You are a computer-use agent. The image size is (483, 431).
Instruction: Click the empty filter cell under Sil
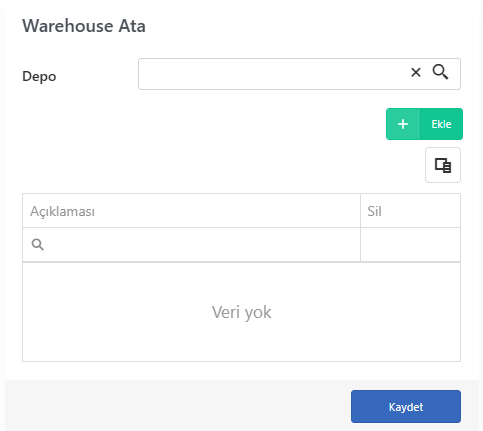pos(410,245)
